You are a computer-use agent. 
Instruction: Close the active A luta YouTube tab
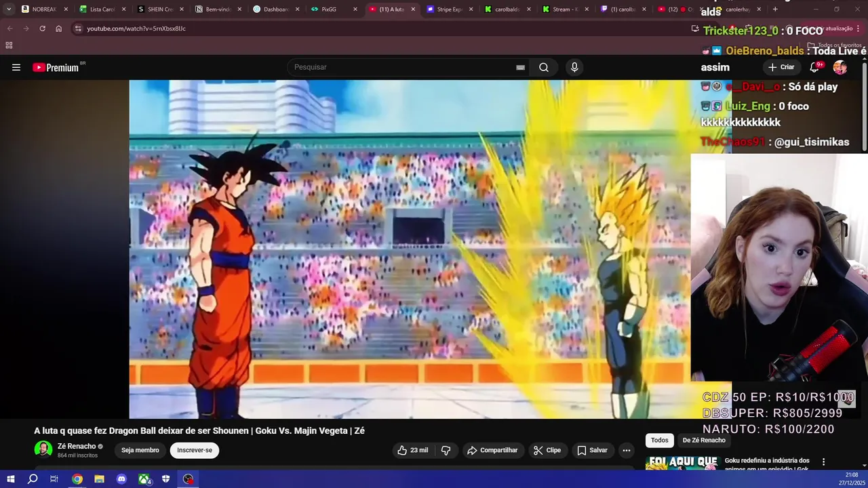414,9
